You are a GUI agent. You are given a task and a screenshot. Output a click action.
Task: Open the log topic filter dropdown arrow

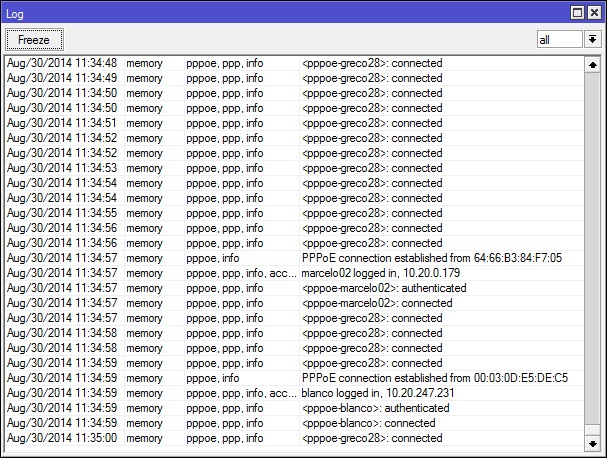pyautogui.click(x=592, y=39)
